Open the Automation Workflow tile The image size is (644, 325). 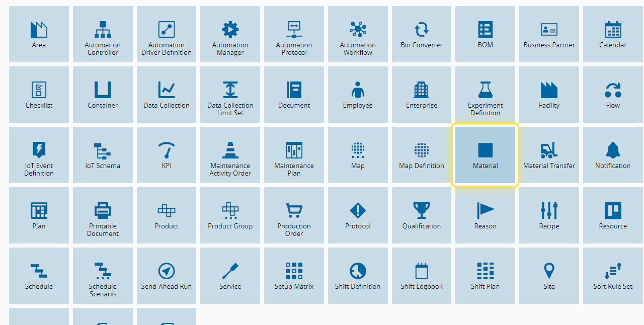tap(358, 34)
